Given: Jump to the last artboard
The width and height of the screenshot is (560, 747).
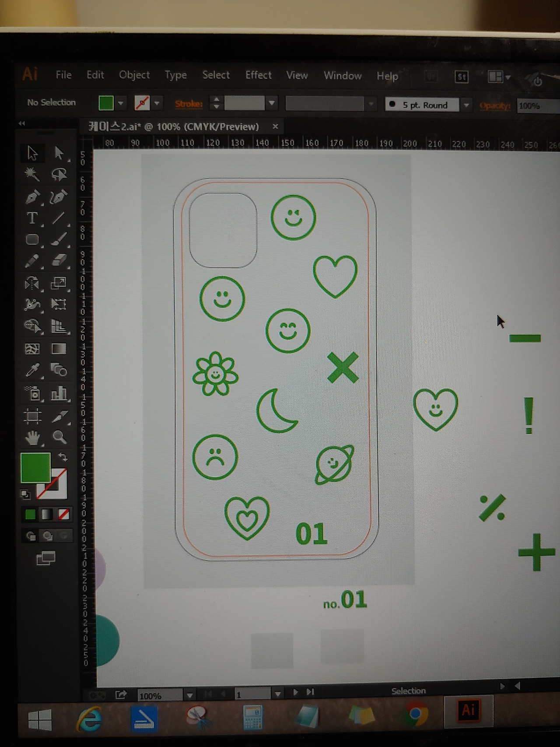Looking at the screenshot, I should click(310, 692).
